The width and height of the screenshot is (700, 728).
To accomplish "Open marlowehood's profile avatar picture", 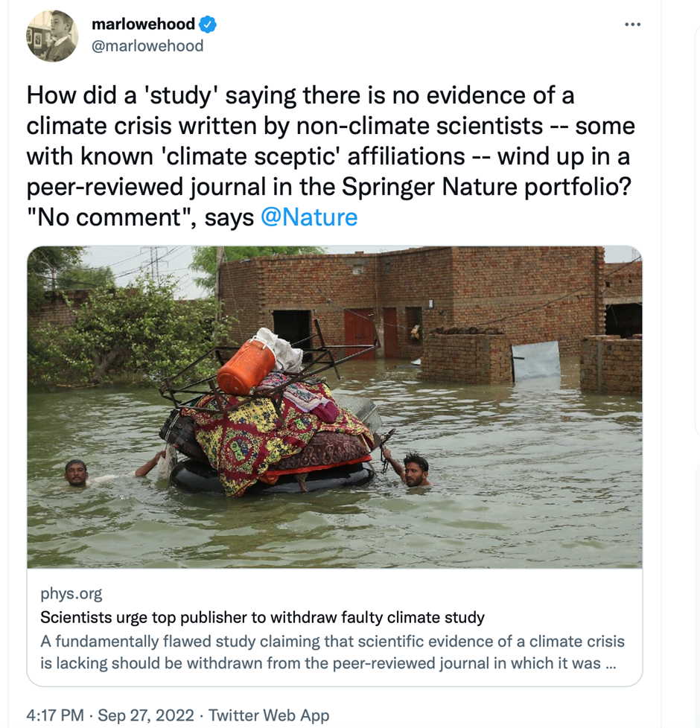I will (52, 36).
